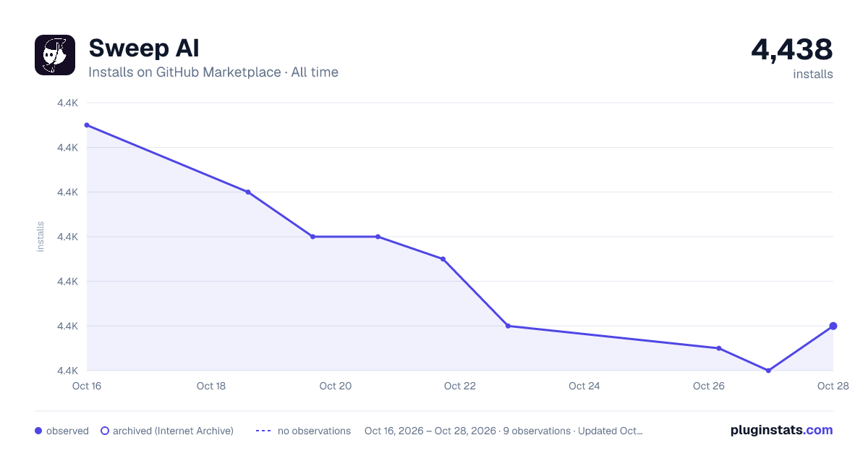Image resolution: width=868 pixels, height=456 pixels.
Task: Click the observed legend marker
Action: 38,431
